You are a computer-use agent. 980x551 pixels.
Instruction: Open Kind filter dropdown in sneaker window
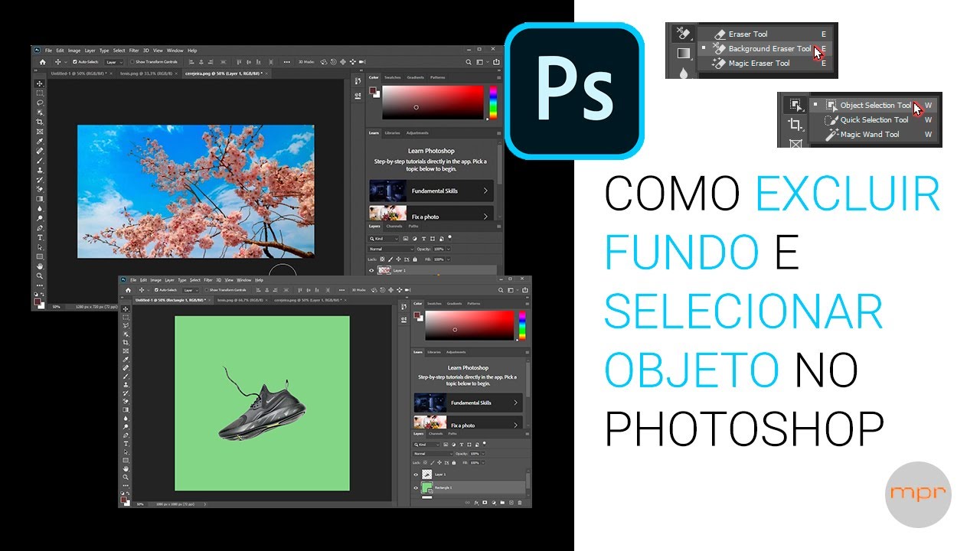click(426, 445)
